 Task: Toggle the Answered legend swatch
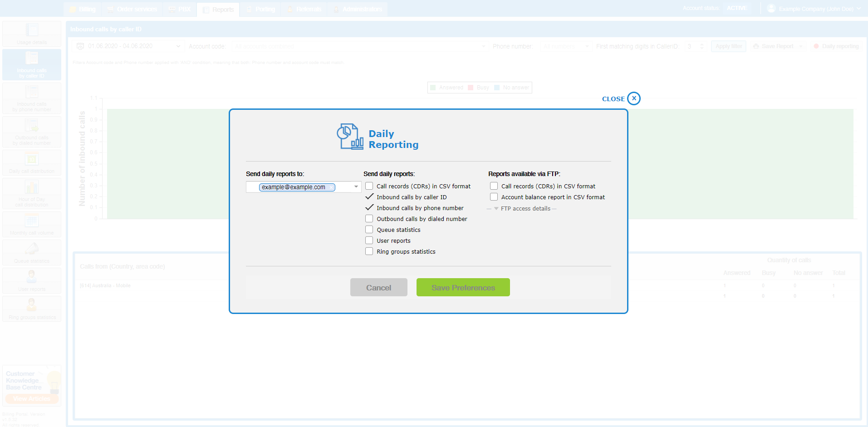pos(433,88)
